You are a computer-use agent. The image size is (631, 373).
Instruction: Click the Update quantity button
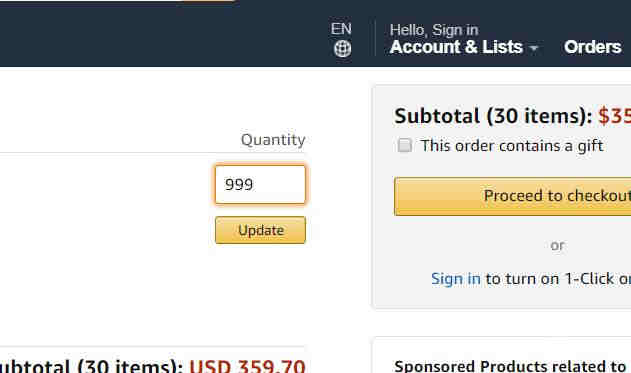click(x=260, y=230)
